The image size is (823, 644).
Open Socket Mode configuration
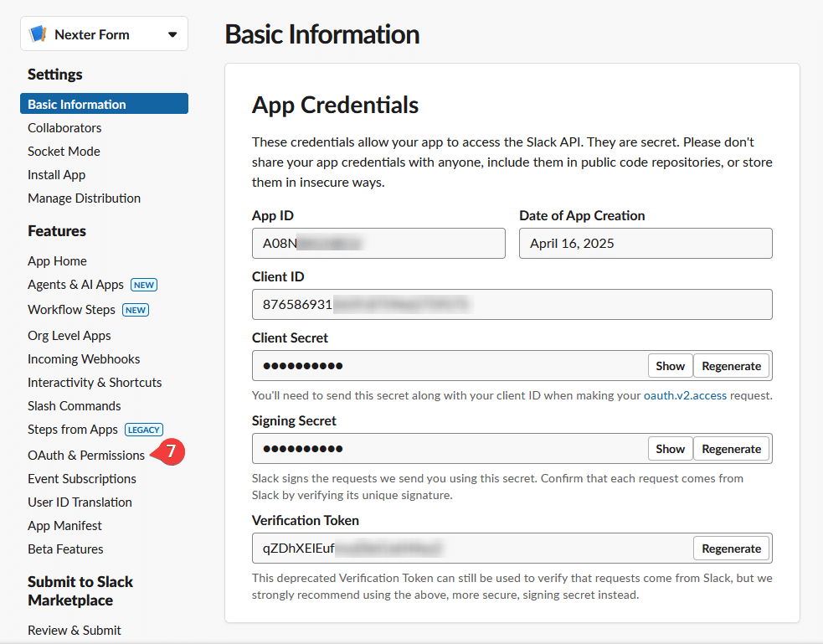(64, 151)
